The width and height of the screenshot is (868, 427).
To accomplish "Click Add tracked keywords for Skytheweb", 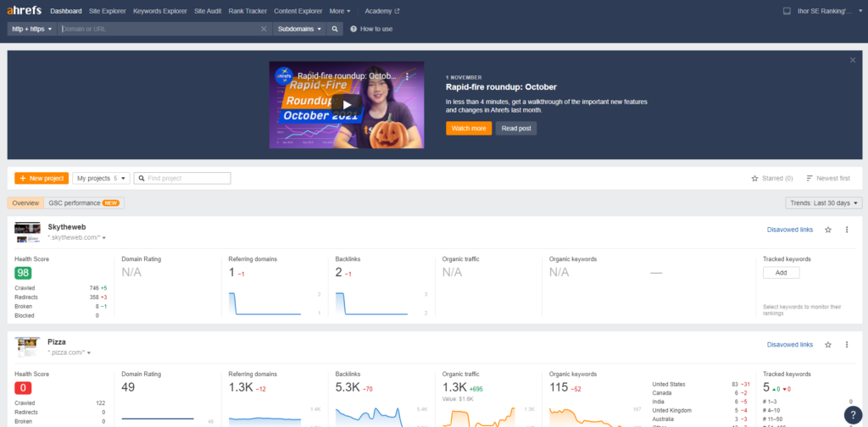I will click(781, 273).
